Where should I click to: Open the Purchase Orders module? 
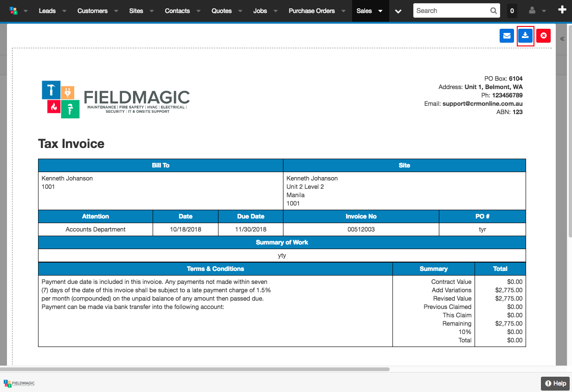pyautogui.click(x=312, y=11)
